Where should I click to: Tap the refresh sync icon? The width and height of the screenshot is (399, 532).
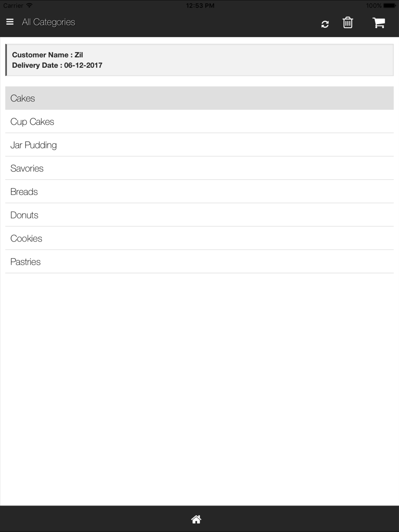coord(325,24)
